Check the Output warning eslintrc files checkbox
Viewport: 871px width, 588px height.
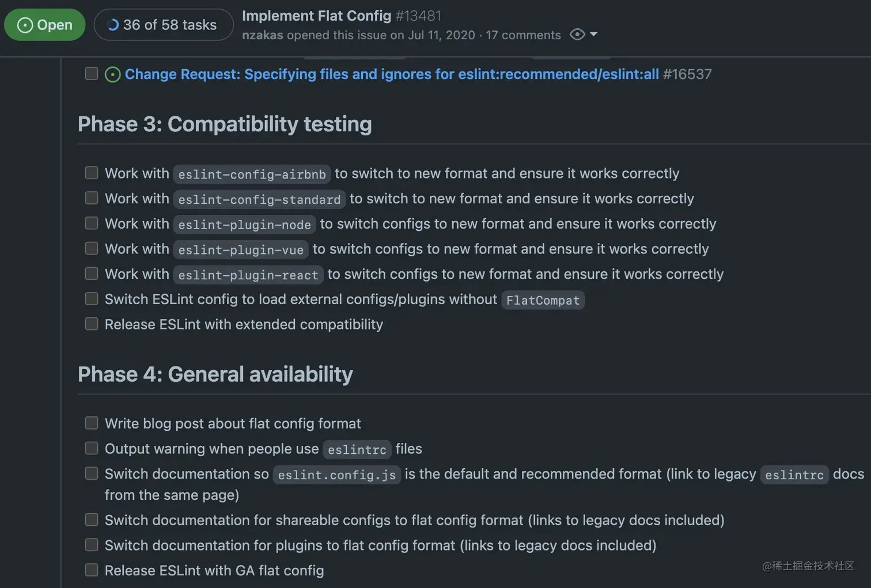92,448
